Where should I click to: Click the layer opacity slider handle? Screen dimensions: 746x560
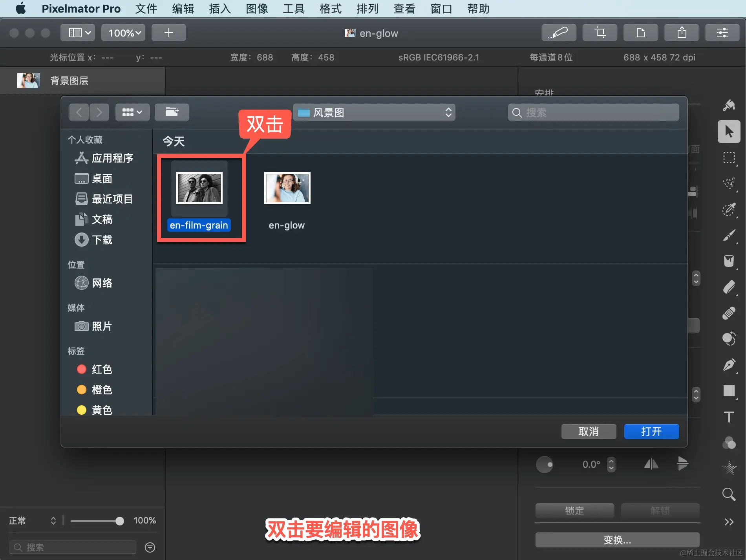point(120,521)
